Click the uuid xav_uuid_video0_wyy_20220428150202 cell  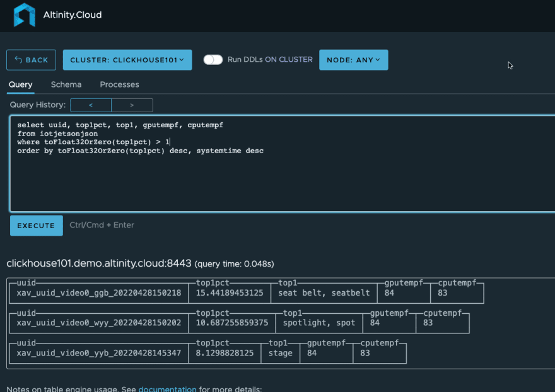pos(99,323)
